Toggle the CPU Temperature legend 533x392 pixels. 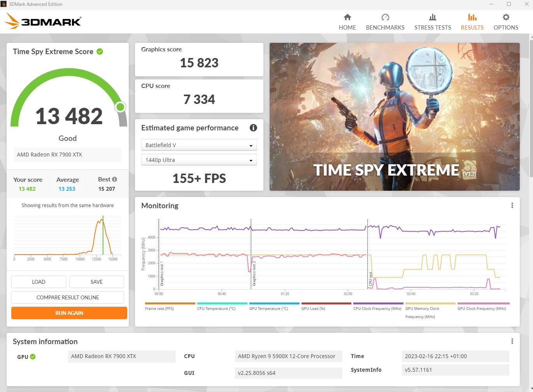(222, 306)
